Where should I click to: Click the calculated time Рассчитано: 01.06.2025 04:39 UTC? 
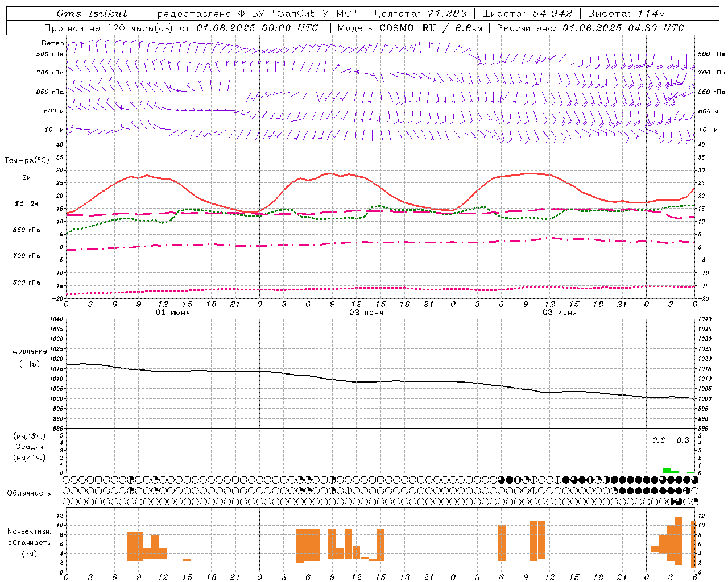click(x=590, y=28)
